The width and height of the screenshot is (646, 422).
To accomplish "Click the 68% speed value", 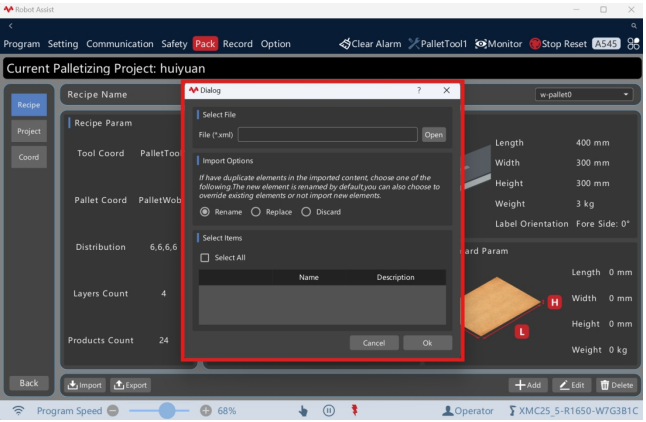I will 227,410.
